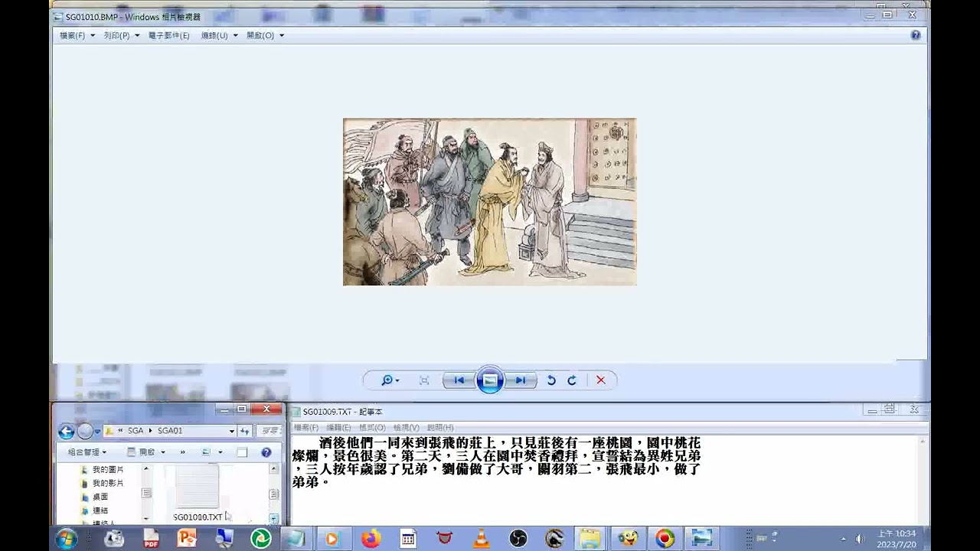This screenshot has width=980, height=551.
Task: Open the 檔案(F) menu in Photo Viewer
Action: pyautogui.click(x=77, y=35)
